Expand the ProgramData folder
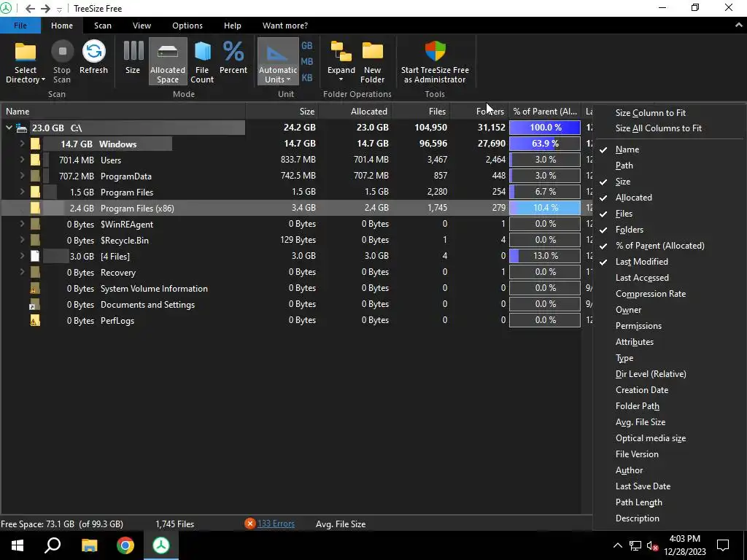 pyautogui.click(x=22, y=176)
